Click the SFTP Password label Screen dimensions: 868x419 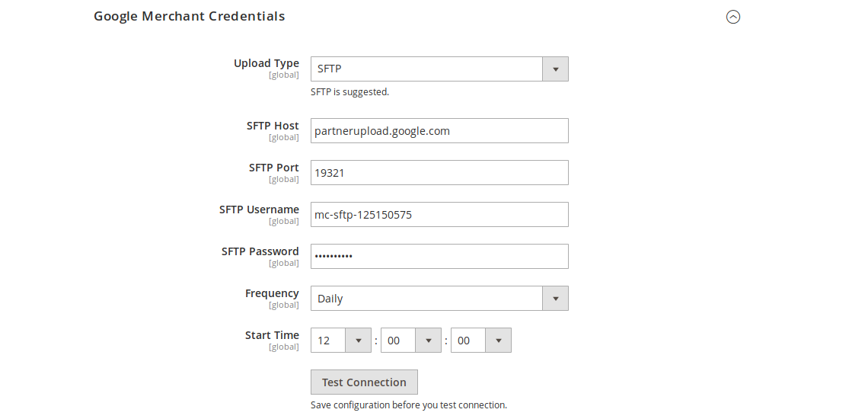click(260, 251)
